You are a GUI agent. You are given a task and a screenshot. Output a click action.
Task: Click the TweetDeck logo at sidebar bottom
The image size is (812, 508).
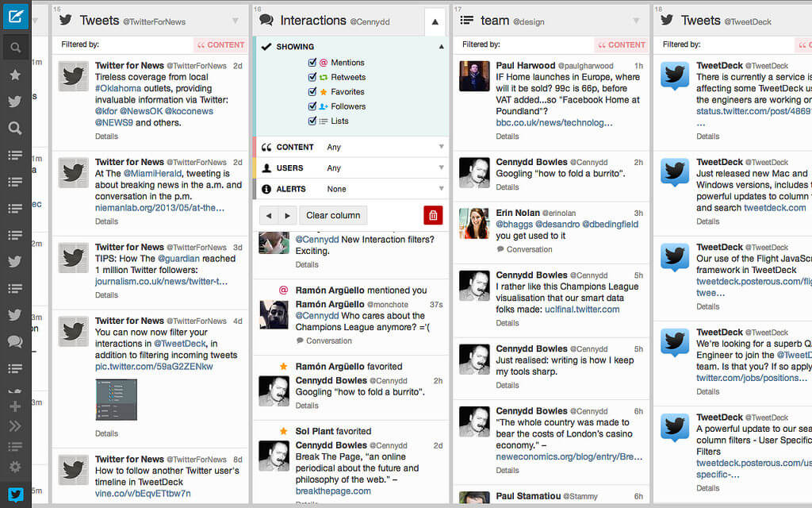click(x=16, y=495)
